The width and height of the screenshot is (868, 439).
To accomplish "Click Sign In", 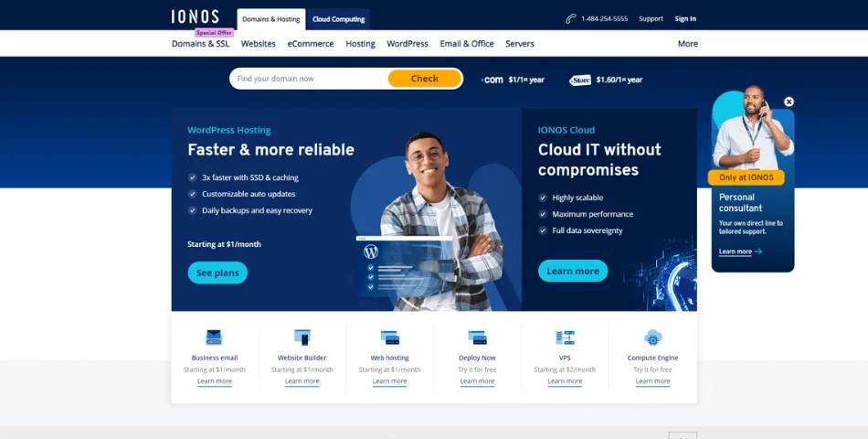I will coord(685,19).
